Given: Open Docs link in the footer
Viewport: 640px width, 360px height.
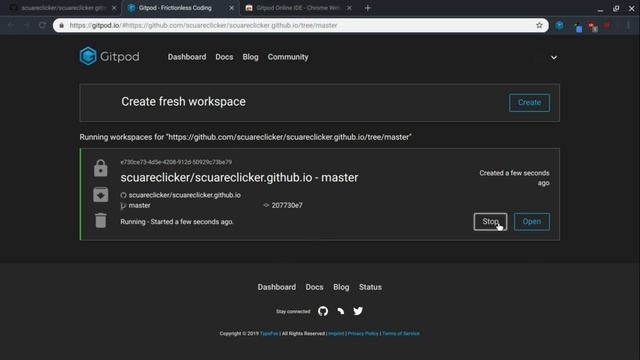Looking at the screenshot, I should tap(314, 287).
